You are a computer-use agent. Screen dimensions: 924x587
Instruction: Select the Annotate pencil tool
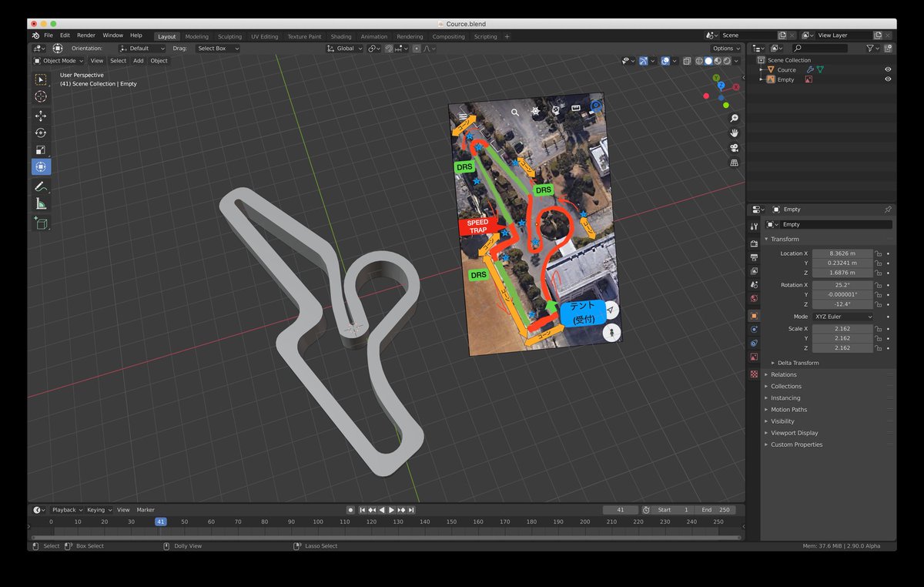pos(41,186)
